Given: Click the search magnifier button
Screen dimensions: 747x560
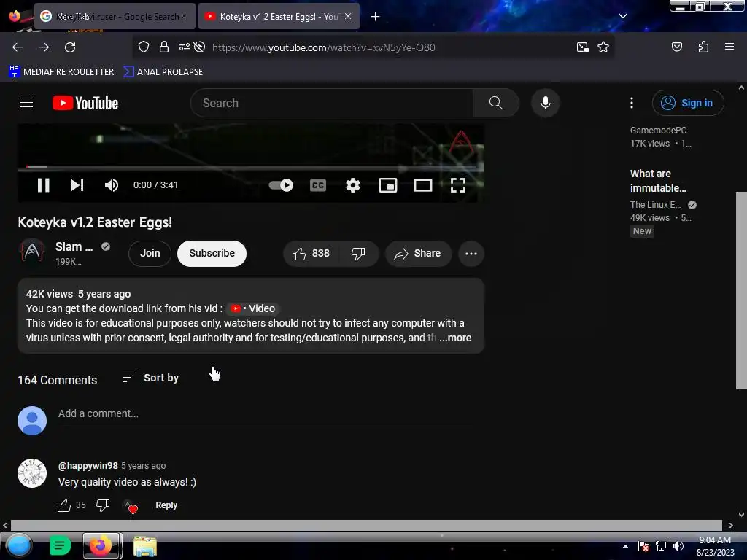Looking at the screenshot, I should [496, 103].
